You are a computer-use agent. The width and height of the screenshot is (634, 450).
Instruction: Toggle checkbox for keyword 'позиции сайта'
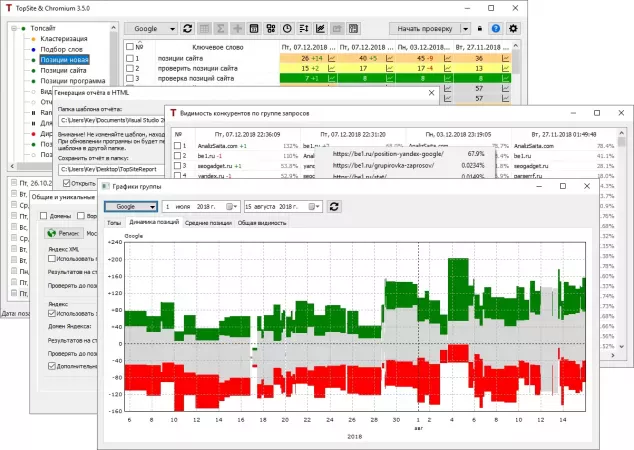pos(130,58)
